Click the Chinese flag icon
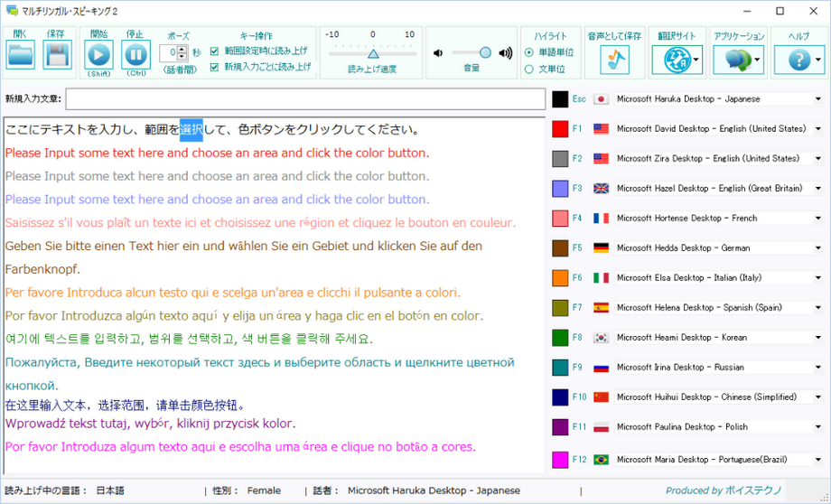The image size is (831, 504). coord(601,397)
